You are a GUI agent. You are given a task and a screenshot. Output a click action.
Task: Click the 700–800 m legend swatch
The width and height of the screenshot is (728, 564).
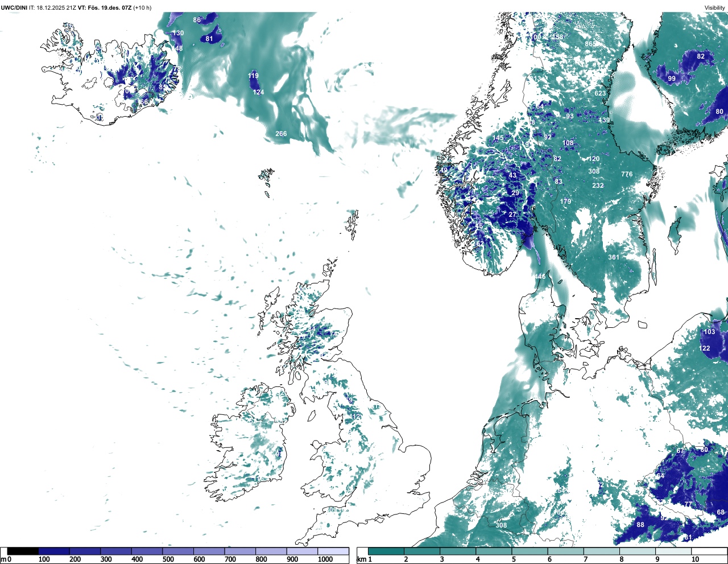tap(240, 551)
